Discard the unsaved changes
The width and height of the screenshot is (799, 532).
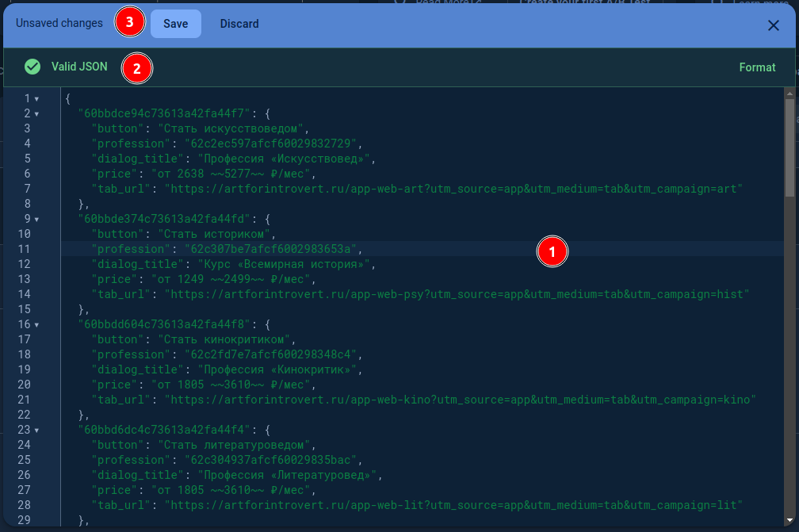pos(239,24)
